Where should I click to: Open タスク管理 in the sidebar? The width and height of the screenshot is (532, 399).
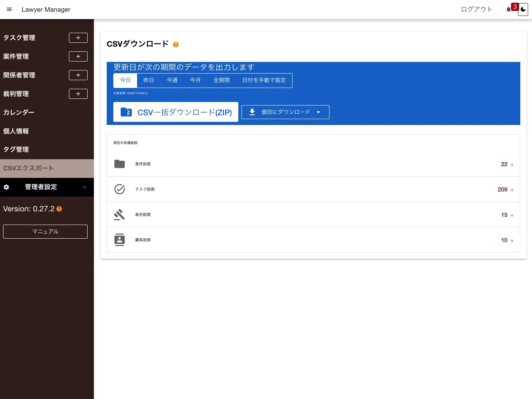pyautogui.click(x=19, y=38)
